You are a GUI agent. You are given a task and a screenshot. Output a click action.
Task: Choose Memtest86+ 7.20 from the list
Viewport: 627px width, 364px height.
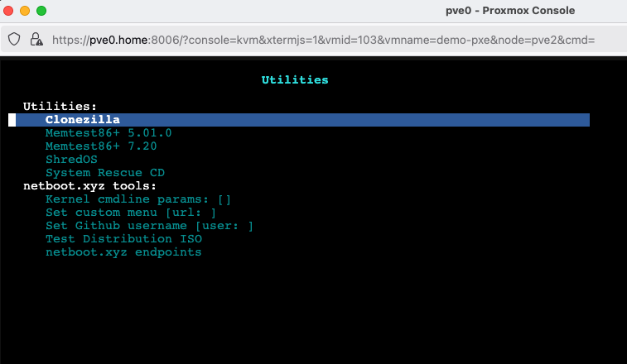[x=101, y=146]
